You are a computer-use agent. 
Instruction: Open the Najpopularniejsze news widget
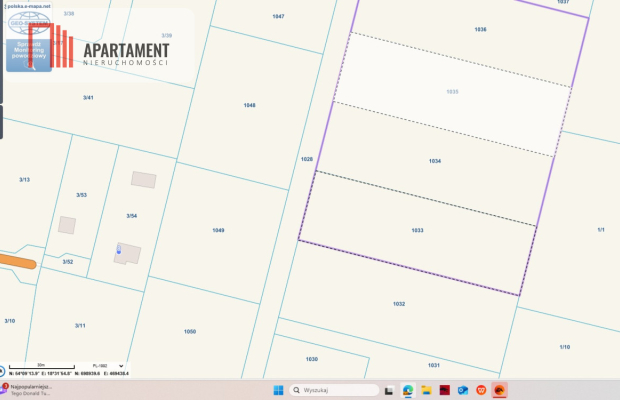[30, 389]
